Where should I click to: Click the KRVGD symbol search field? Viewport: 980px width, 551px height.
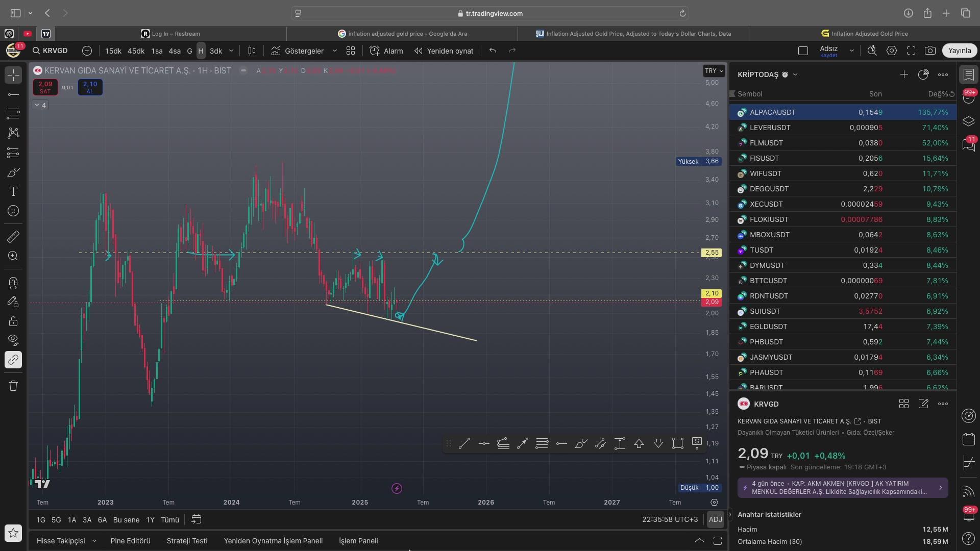point(51,51)
